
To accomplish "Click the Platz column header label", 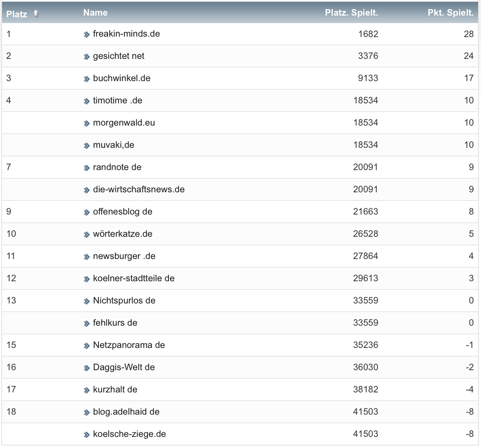I will coord(17,14).
